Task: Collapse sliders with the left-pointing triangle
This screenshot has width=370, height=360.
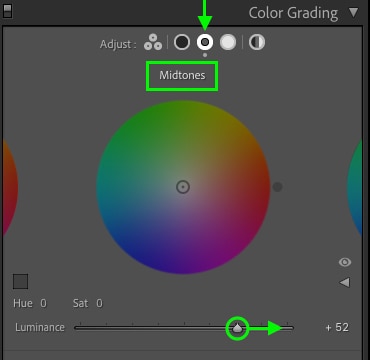Action: [345, 283]
